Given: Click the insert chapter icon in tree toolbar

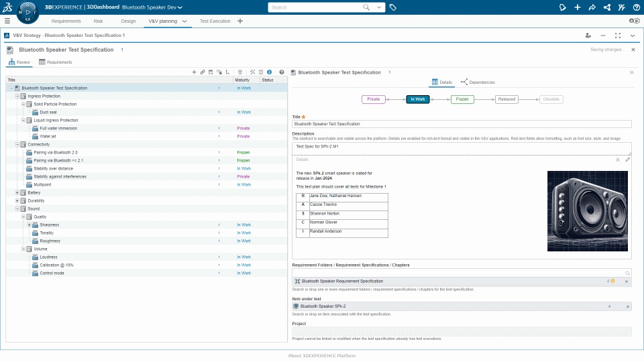Looking at the screenshot, I should pyautogui.click(x=211, y=72).
